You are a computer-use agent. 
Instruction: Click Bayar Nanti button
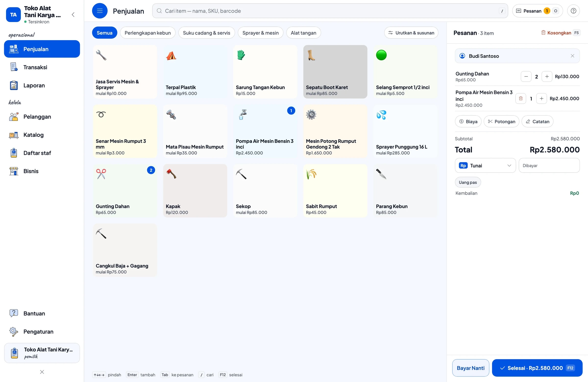tap(470, 368)
